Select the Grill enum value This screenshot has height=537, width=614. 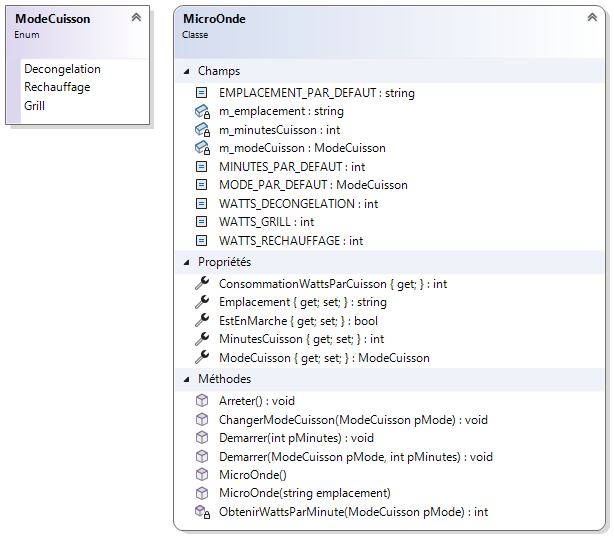34,105
